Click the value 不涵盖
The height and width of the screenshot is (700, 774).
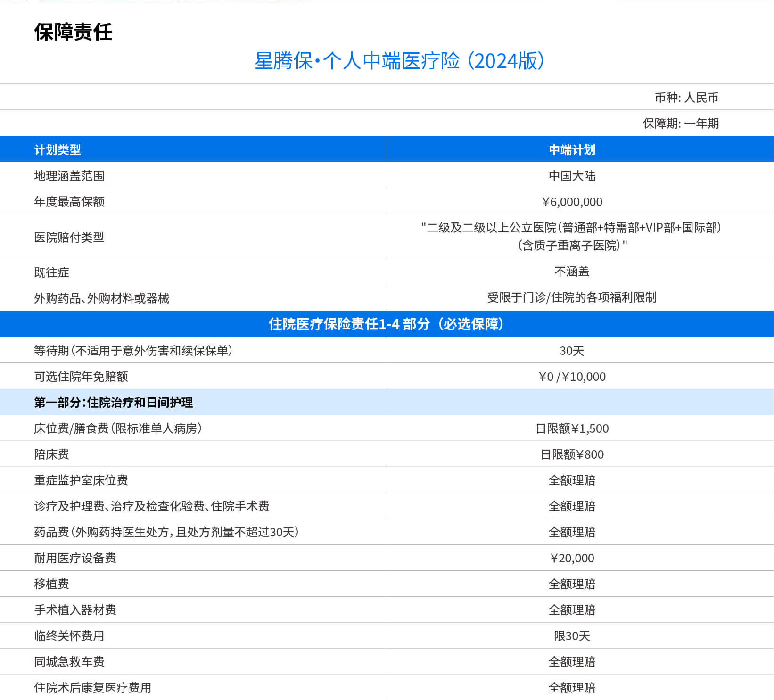click(572, 272)
